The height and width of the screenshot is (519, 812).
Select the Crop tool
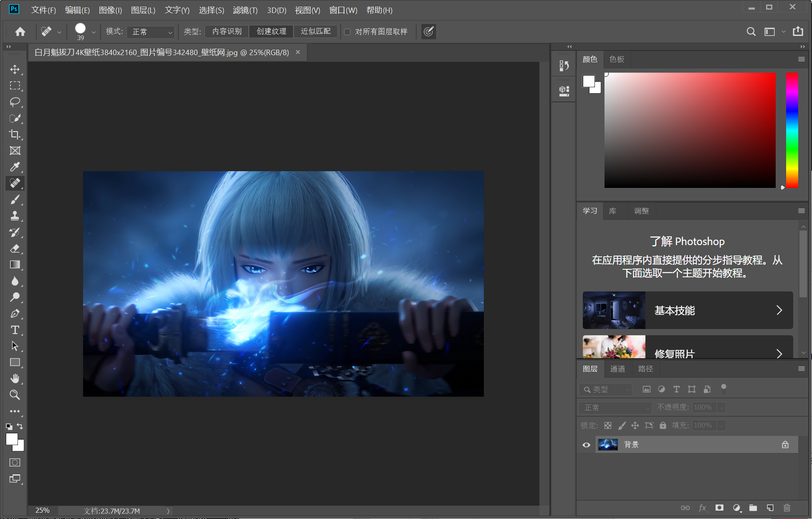[x=15, y=134]
